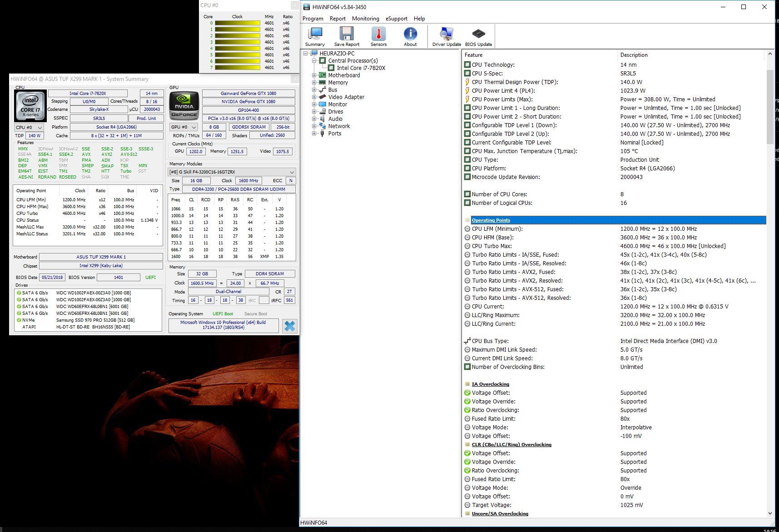Click the ASUS TUF X299 MARK 1 motherboard field
Image resolution: width=779 pixels, height=532 pixels.
pyautogui.click(x=101, y=257)
